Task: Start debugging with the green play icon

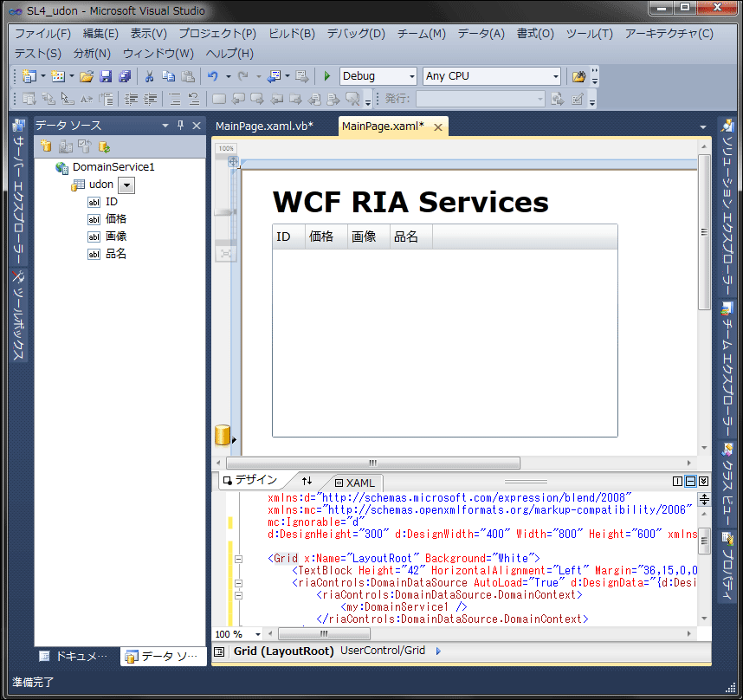Action: (x=327, y=76)
